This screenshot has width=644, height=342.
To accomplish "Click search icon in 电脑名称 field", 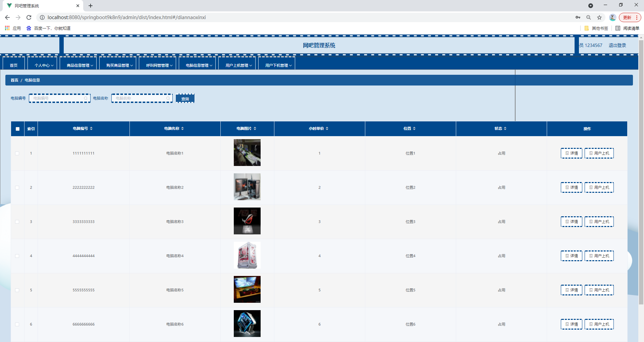I will pos(168,98).
